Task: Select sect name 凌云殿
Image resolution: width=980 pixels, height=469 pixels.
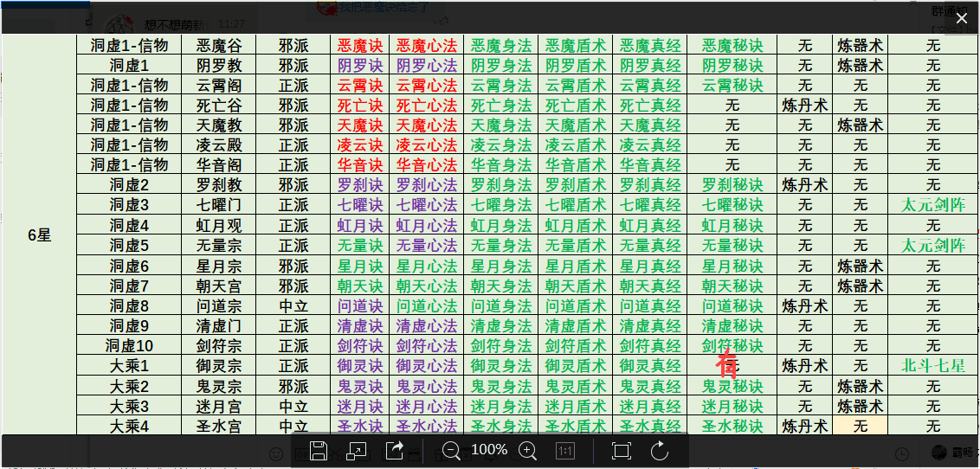Action: tap(218, 145)
